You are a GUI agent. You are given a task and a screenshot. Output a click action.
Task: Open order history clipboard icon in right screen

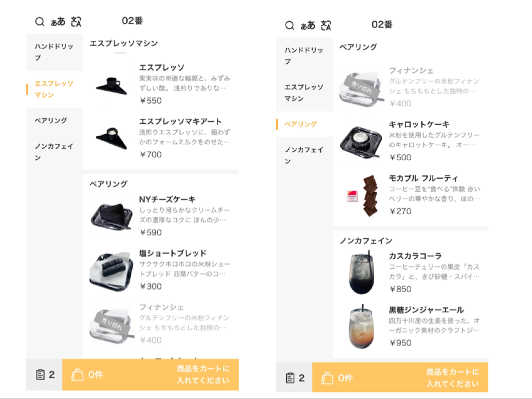click(x=290, y=378)
